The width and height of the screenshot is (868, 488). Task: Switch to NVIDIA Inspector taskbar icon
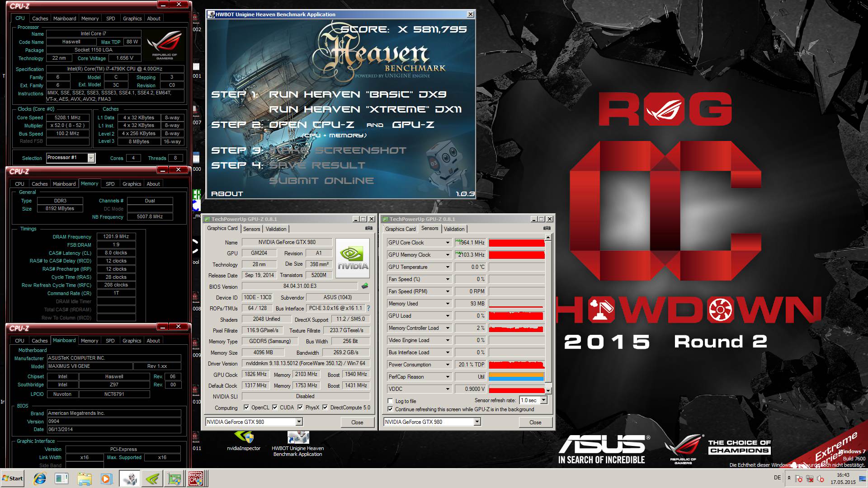152,478
